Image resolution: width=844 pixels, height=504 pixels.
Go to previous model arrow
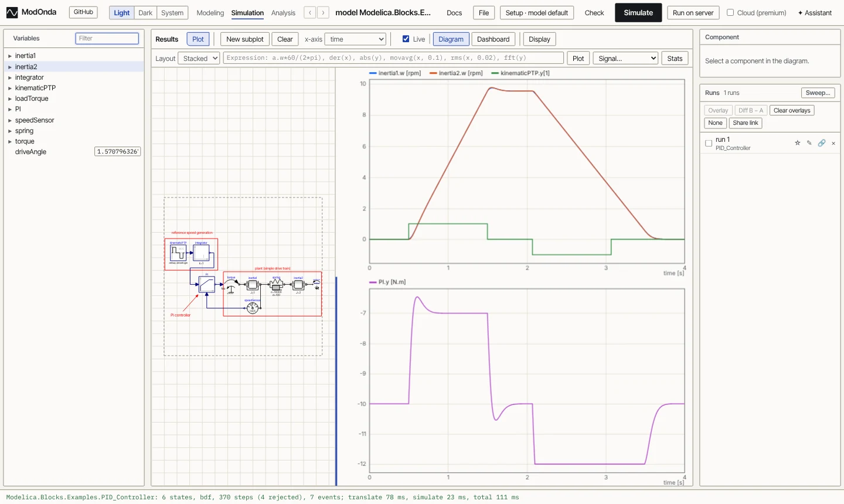tap(310, 12)
